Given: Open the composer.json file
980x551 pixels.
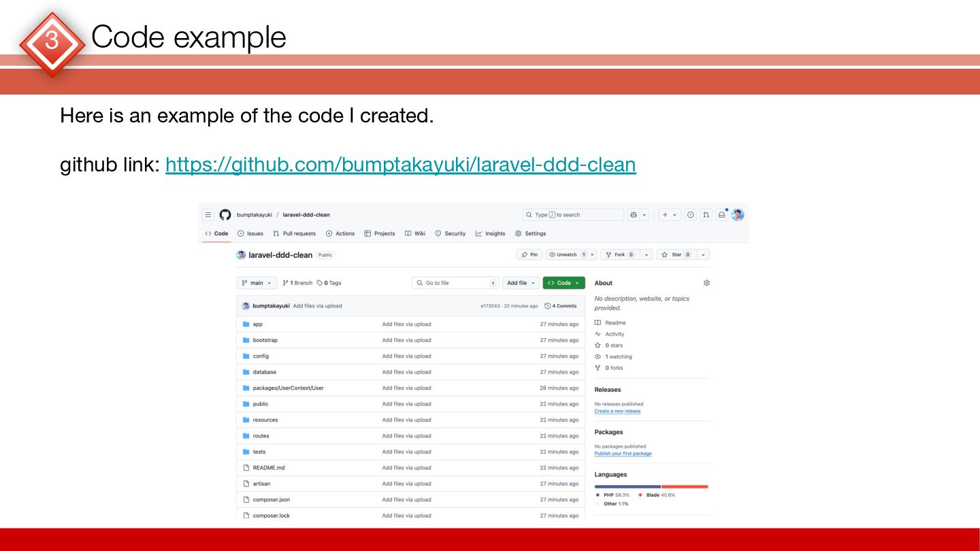Looking at the screenshot, I should coord(271,500).
